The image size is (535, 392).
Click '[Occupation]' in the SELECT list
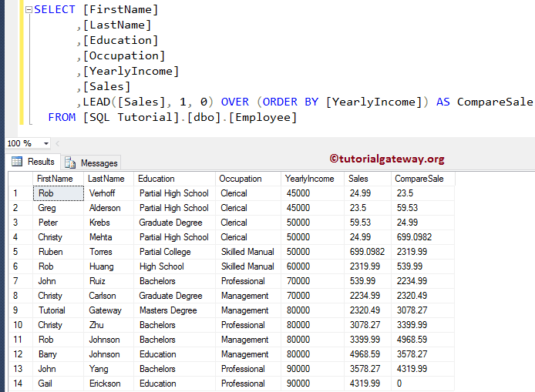(x=124, y=56)
